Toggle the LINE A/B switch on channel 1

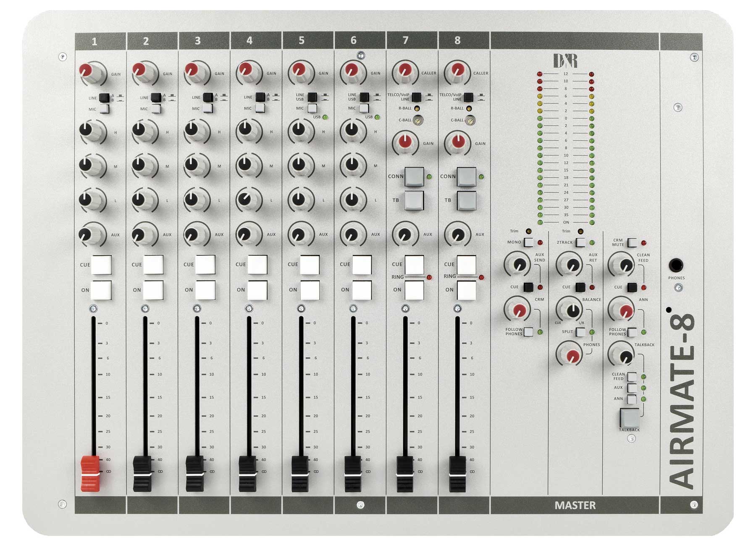(105, 97)
